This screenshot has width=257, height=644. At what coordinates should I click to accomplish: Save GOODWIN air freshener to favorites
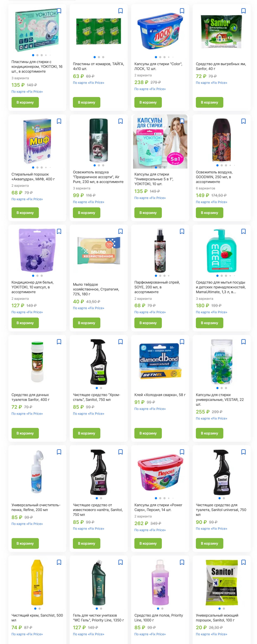(243, 121)
